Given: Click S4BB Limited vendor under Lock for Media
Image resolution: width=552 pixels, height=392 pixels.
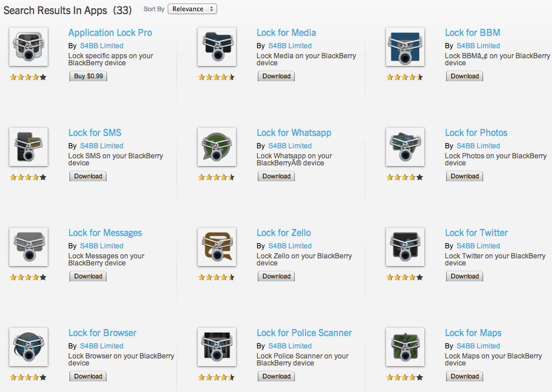Looking at the screenshot, I should point(290,46).
